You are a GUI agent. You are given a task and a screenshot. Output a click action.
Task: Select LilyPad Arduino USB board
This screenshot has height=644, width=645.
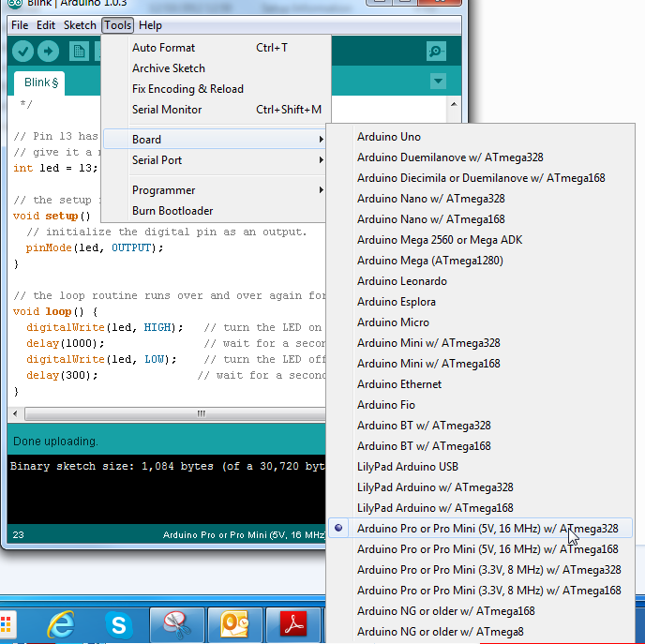[x=480, y=466]
